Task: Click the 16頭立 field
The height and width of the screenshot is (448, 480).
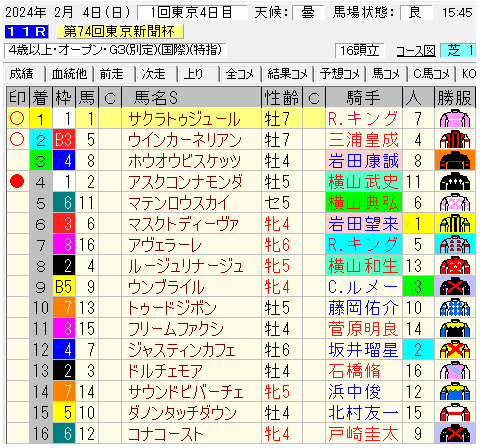Action: click(359, 51)
